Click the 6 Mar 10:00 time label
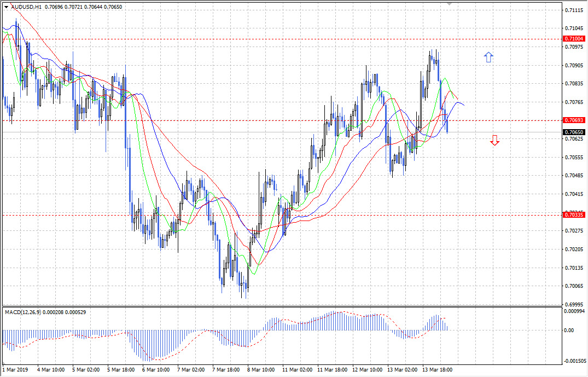This screenshot has width=588, height=377. (156, 370)
